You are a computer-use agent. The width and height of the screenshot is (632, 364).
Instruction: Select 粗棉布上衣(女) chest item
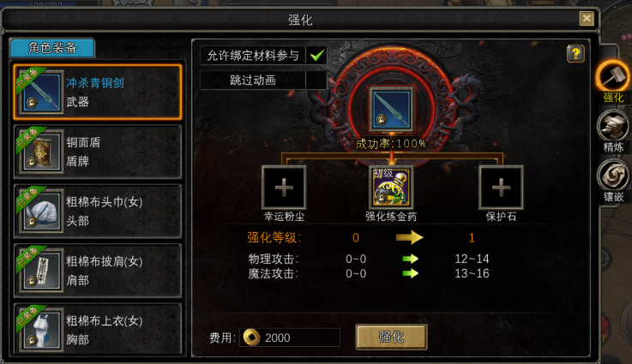(98, 330)
